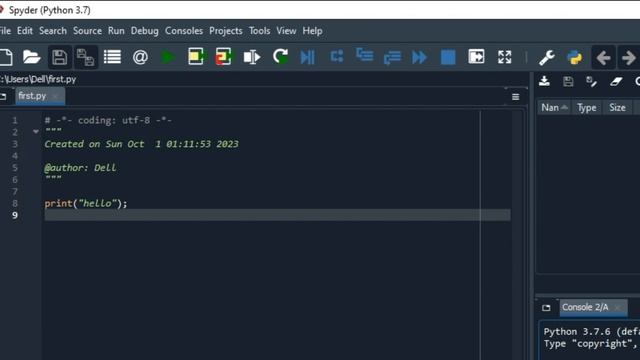640x360 pixels.
Task: Close the Console 2/A tab
Action: pyautogui.click(x=618, y=307)
